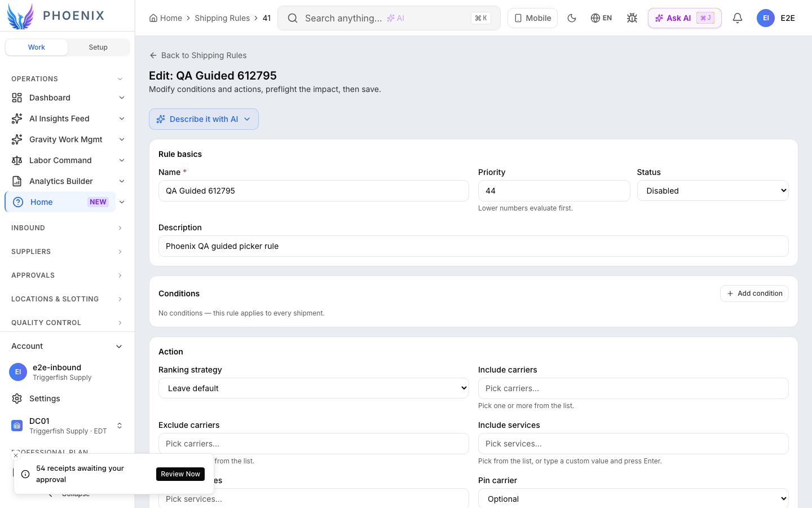This screenshot has height=508, width=812.
Task: Click the search magnifier icon
Action: pyautogui.click(x=293, y=18)
